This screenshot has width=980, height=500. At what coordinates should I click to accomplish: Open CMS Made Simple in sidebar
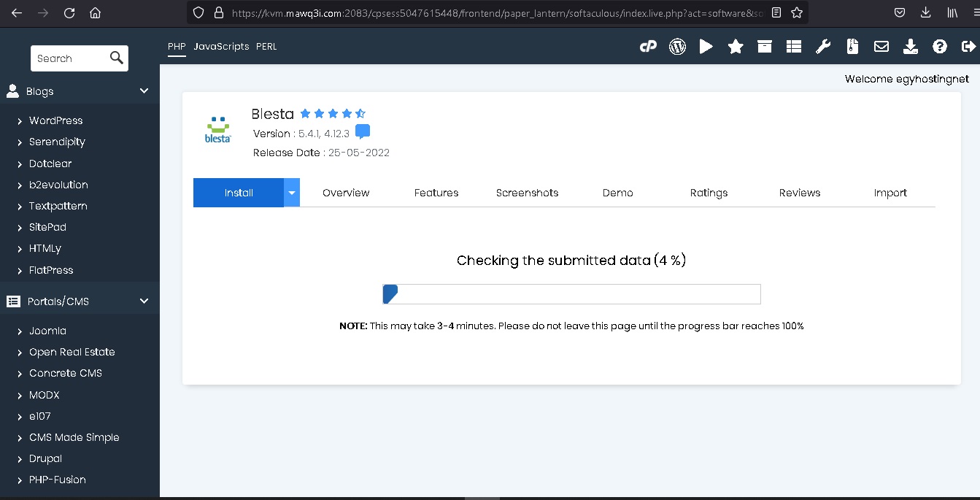74,437
